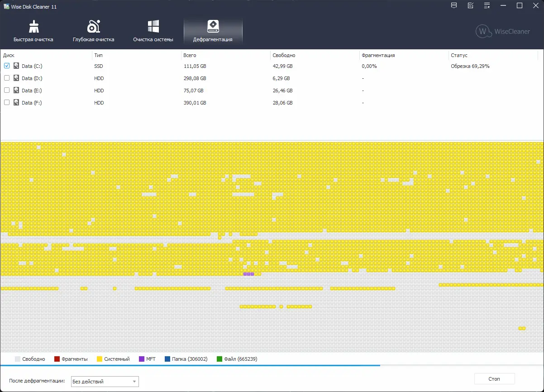Click the drive icon for Data (C:)

click(16, 66)
